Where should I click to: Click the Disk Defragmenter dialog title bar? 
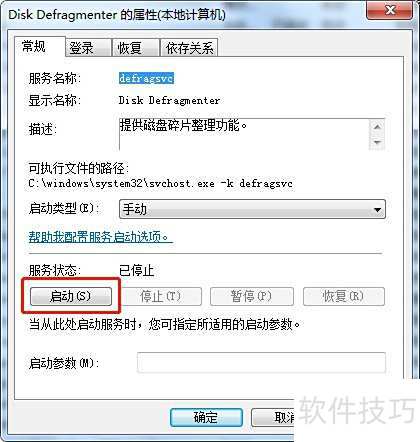(x=183, y=14)
